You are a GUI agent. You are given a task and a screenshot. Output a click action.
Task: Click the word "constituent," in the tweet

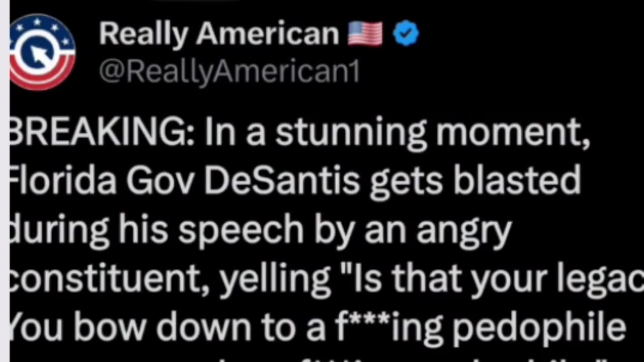(x=109, y=278)
